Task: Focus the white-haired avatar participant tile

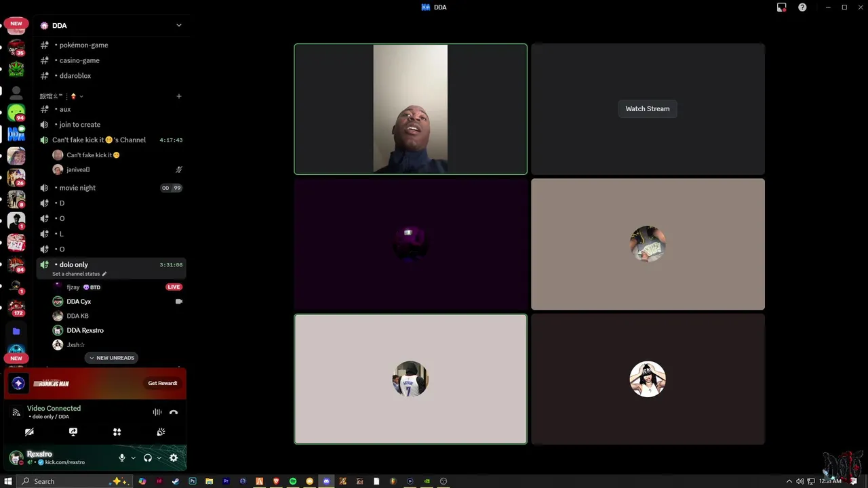Action: (648, 379)
